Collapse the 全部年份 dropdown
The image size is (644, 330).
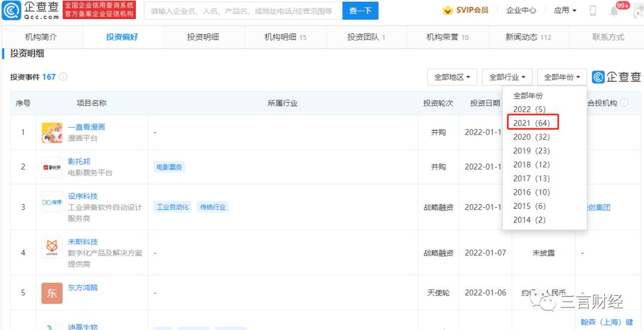(562, 77)
